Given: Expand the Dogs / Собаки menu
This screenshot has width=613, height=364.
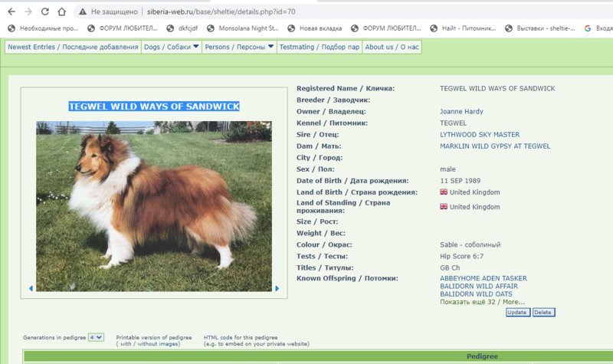Looking at the screenshot, I should pyautogui.click(x=171, y=47).
